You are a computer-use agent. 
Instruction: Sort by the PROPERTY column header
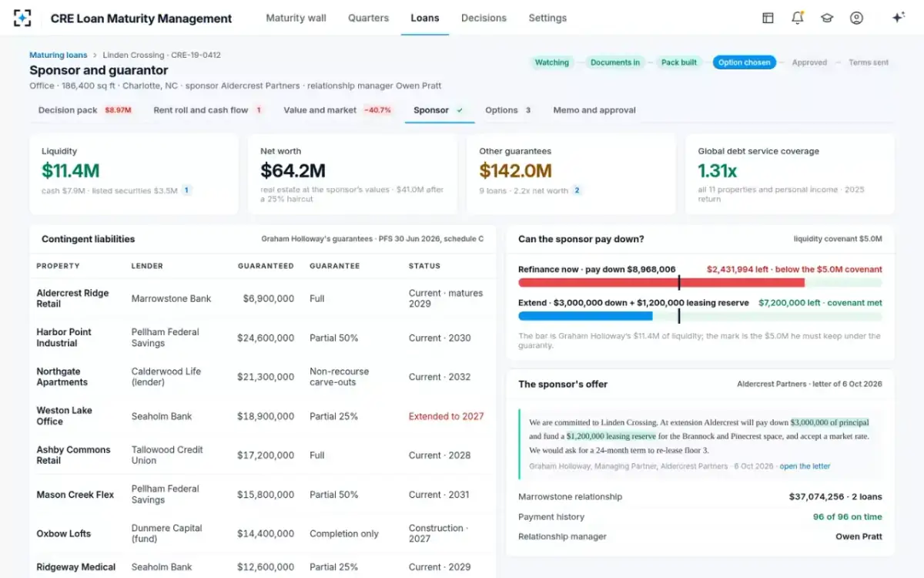[x=58, y=266]
